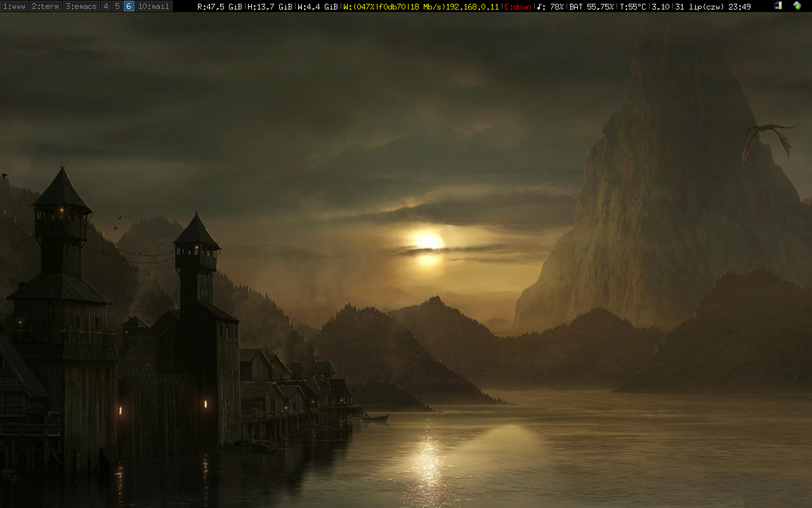Screen dimensions: 812x508
Task: Click the IP address 192.168.0.11
Action: tap(472, 6)
